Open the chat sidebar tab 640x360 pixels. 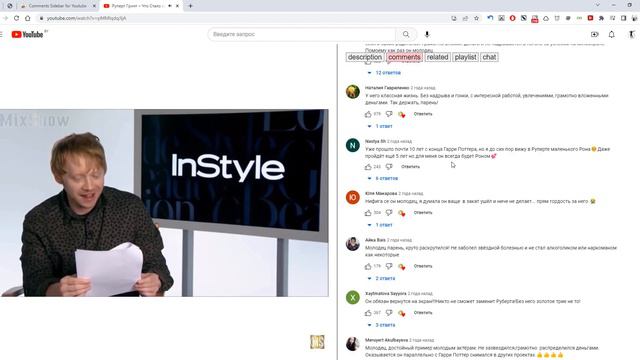point(489,57)
